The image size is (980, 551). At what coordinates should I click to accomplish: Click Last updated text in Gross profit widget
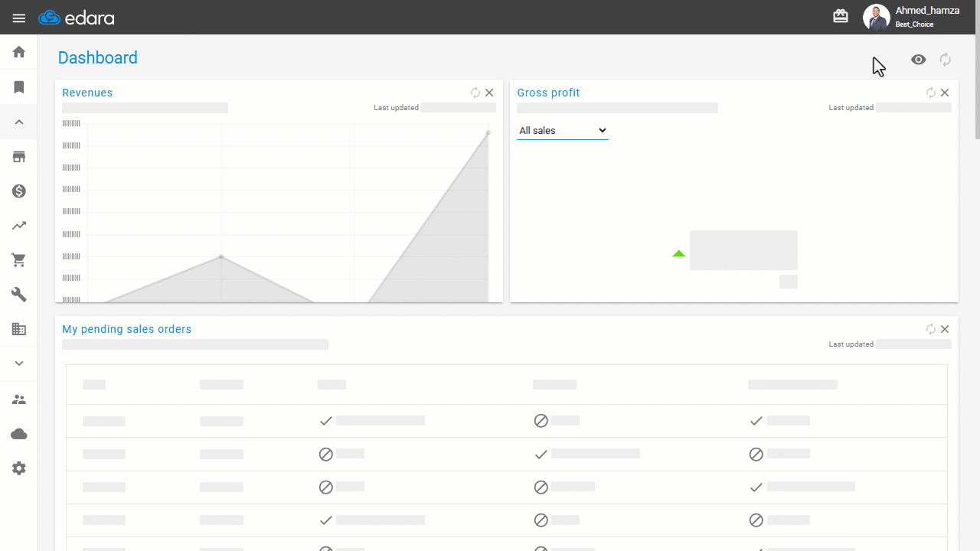pyautogui.click(x=851, y=108)
